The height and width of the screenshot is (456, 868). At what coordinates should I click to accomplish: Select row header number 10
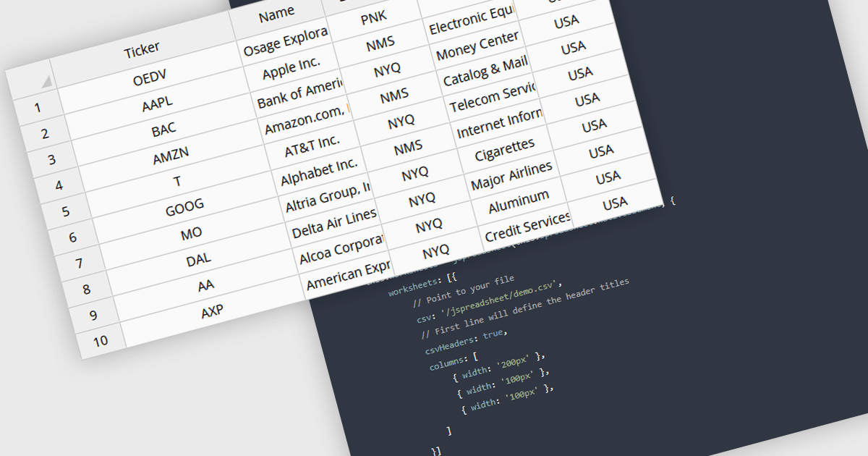click(100, 340)
